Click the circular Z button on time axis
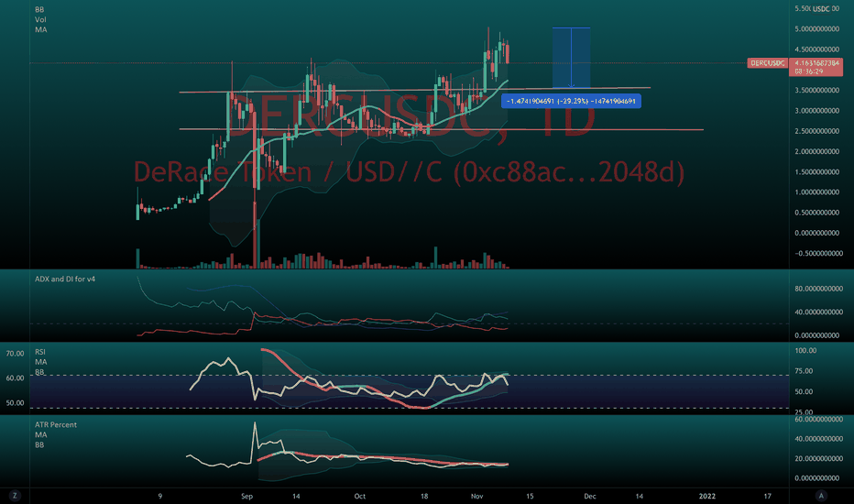 14,495
